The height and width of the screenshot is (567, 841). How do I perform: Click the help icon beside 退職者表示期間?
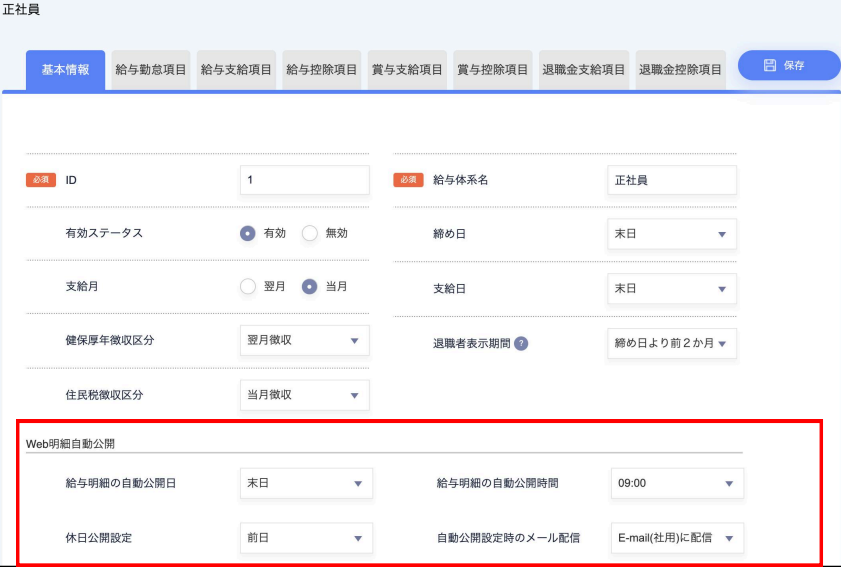[521, 343]
